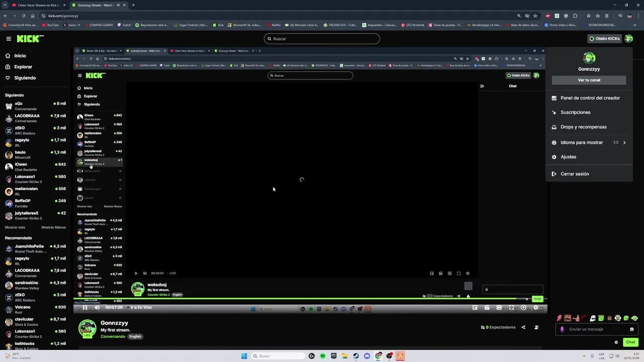Click the clip icon in player controls
Screen dimensions: 644x362
[487, 308]
